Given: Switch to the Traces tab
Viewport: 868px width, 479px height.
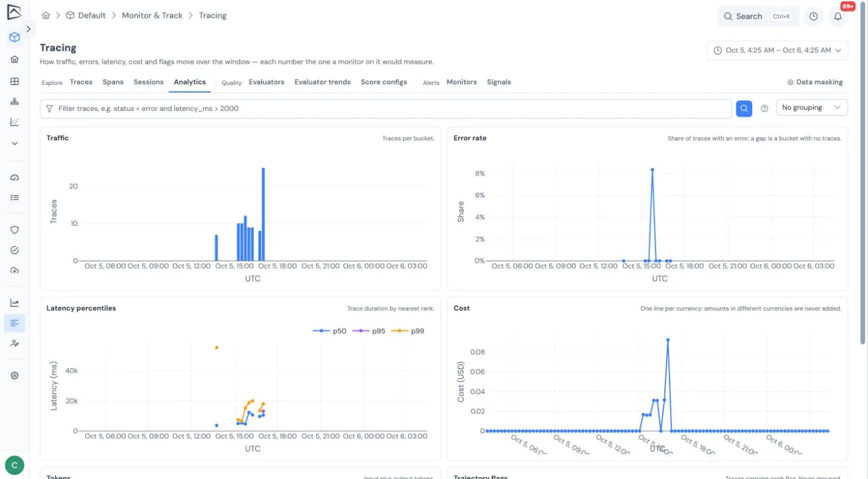Looking at the screenshot, I should coord(81,82).
